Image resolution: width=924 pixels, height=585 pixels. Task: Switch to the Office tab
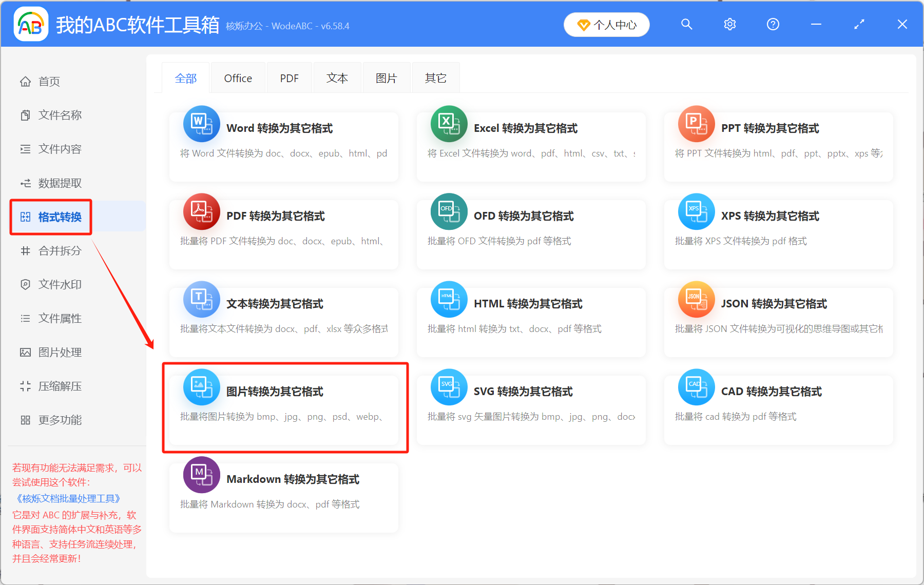pyautogui.click(x=238, y=77)
